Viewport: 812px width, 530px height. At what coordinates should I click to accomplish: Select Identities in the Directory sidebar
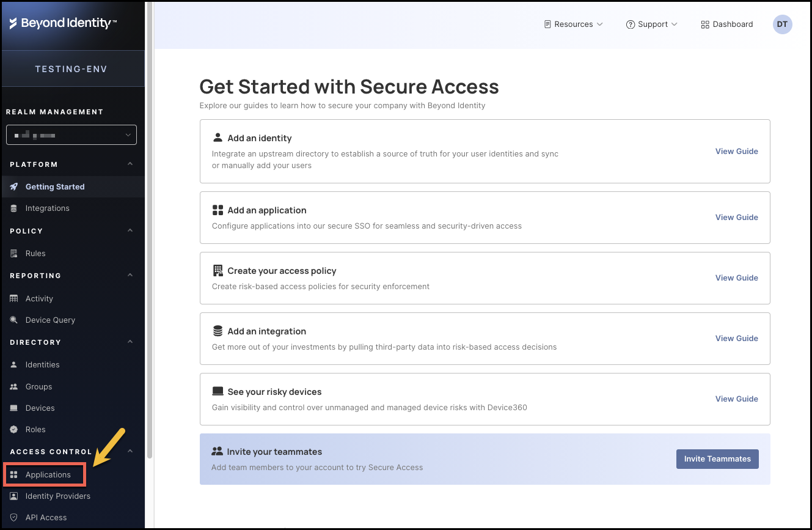click(x=43, y=364)
